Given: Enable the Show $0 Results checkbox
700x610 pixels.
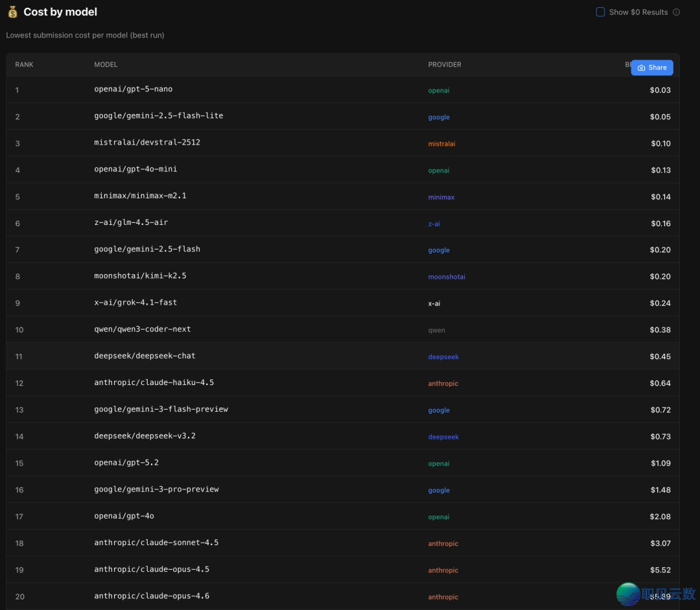Looking at the screenshot, I should tap(600, 12).
